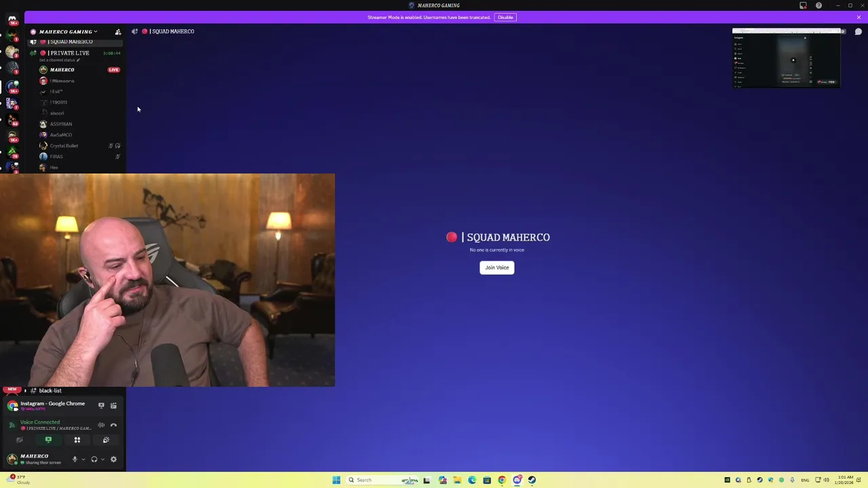Turn on camera in voice panel

(x=19, y=440)
